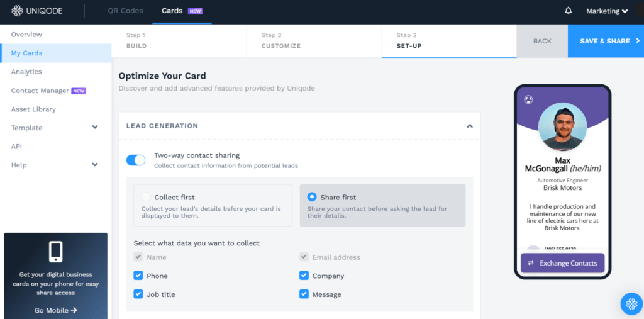Open the Marketing account dropdown

click(607, 11)
